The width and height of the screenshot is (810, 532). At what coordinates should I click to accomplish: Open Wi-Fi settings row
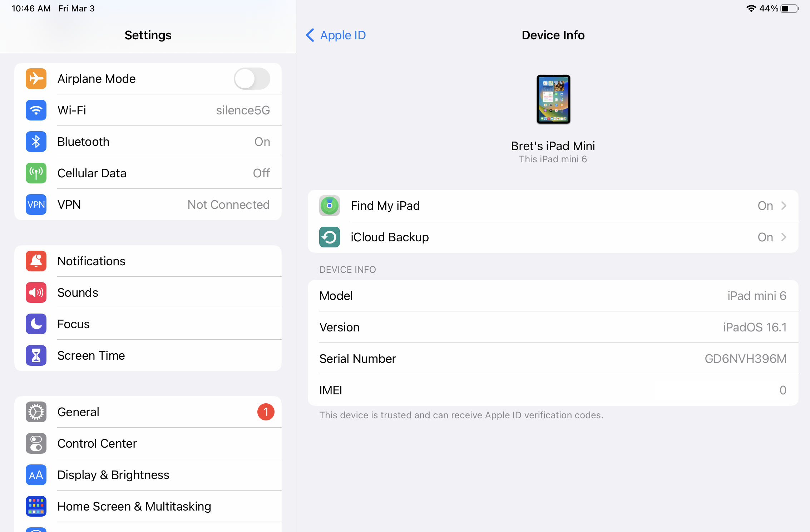click(x=148, y=110)
